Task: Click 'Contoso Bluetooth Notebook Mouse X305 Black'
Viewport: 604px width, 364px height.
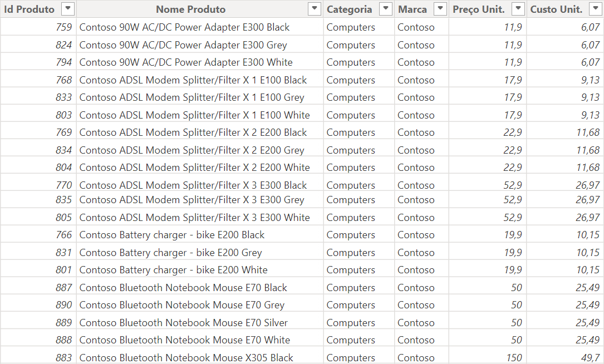Action: [186, 358]
